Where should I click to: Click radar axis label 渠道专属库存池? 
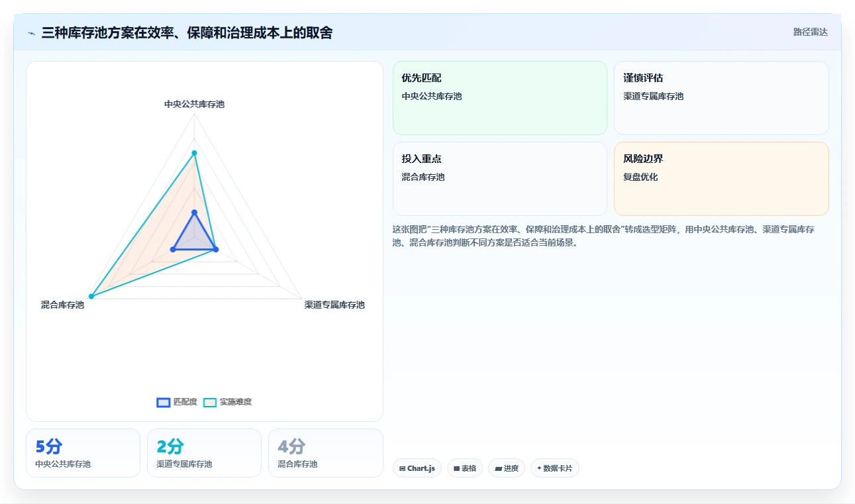click(334, 305)
